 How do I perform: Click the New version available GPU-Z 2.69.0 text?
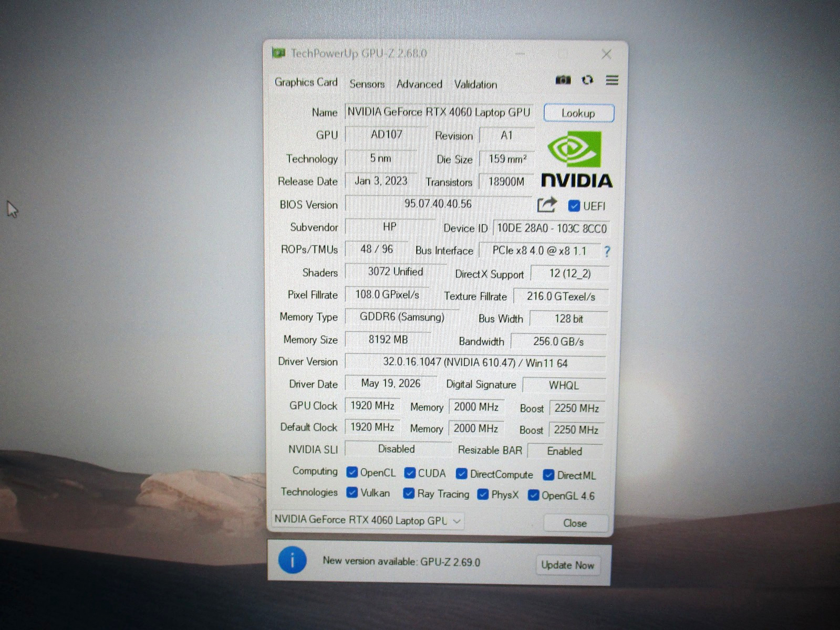click(x=401, y=561)
